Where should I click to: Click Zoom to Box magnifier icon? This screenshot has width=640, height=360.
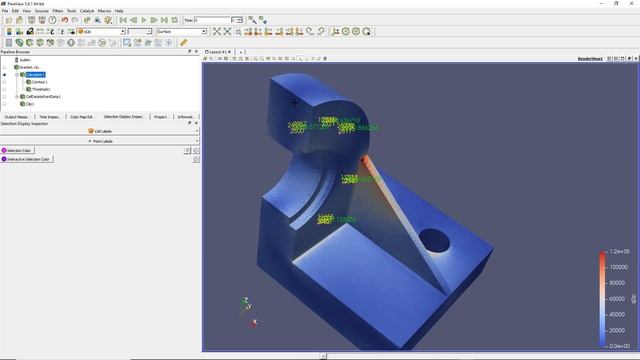click(x=238, y=31)
